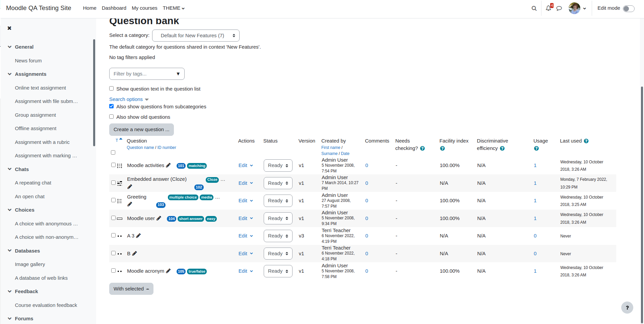Open the round help button at bottom right
This screenshot has width=644, height=324.
[x=627, y=308]
